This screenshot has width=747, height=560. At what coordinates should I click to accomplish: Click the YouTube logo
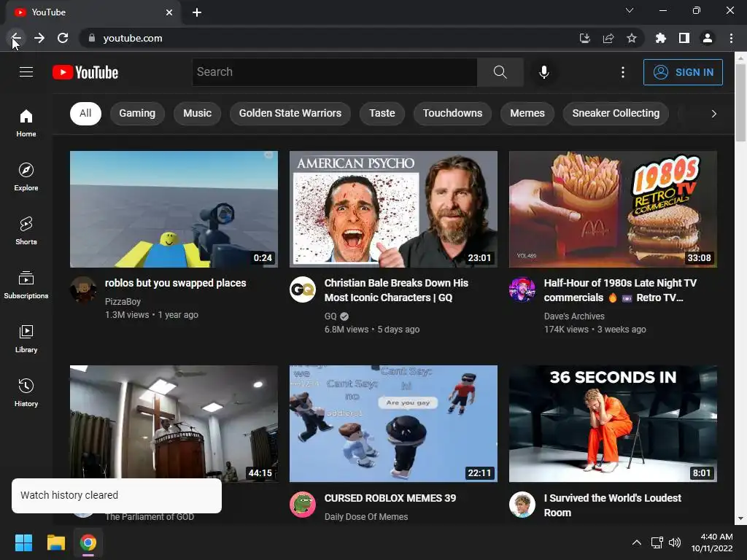click(x=85, y=72)
